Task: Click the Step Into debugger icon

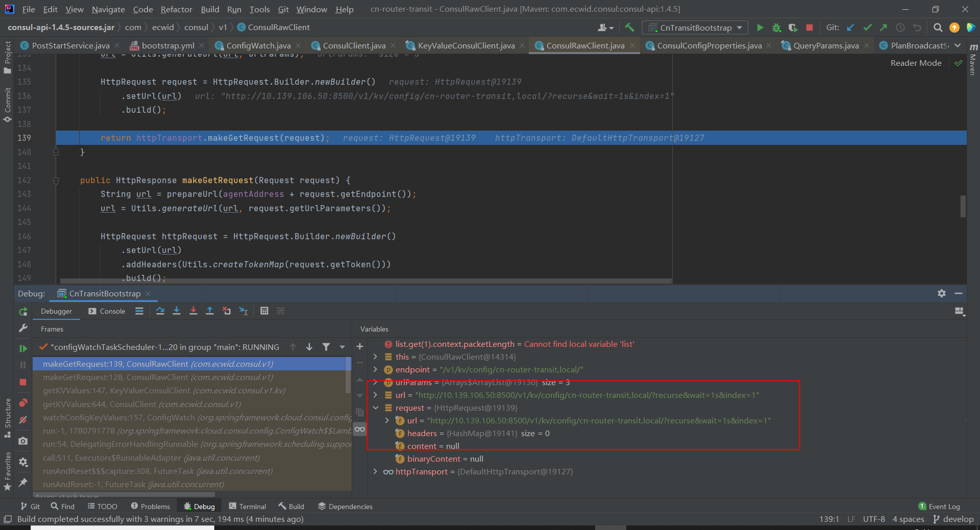Action: tap(177, 311)
